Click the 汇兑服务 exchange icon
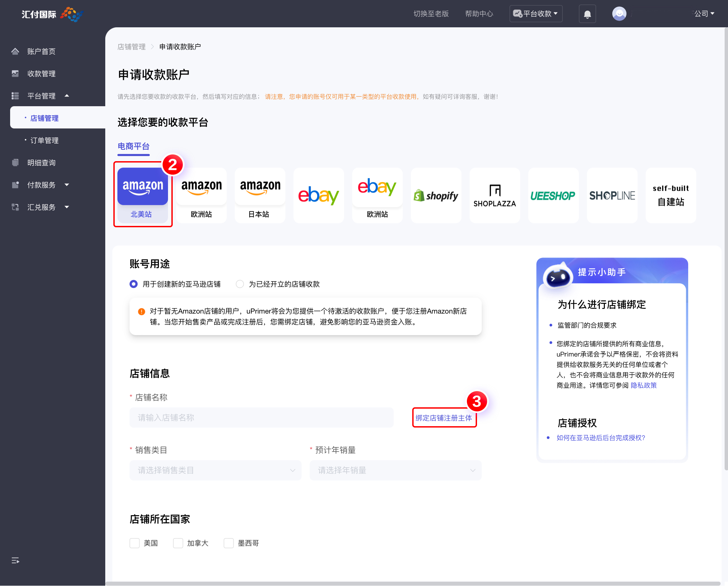728x586 pixels. coord(15,207)
